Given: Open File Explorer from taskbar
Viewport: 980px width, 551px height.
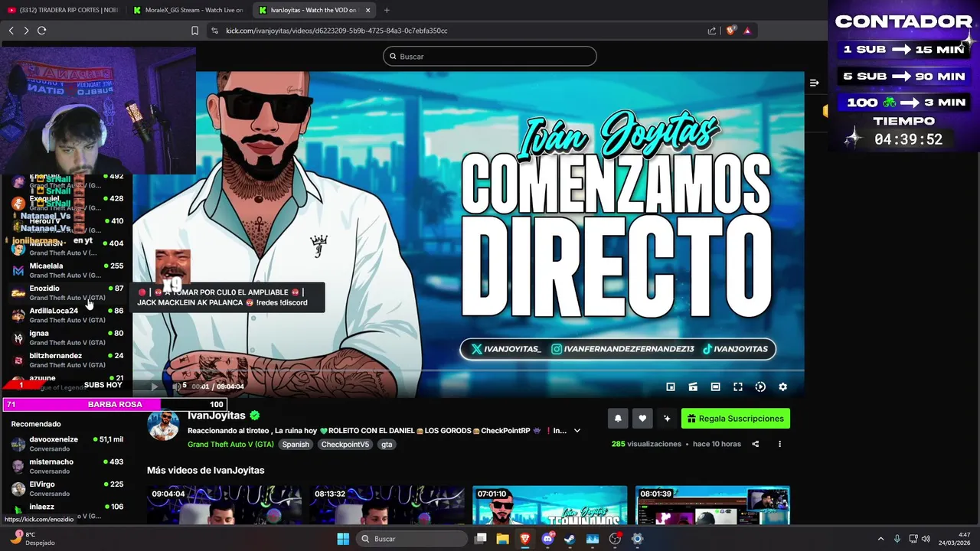Looking at the screenshot, I should click(x=503, y=539).
